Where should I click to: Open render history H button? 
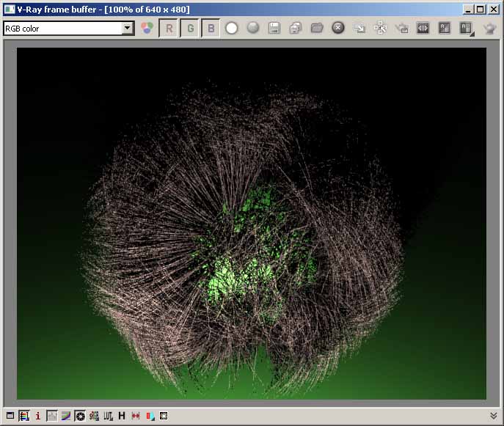[122, 416]
